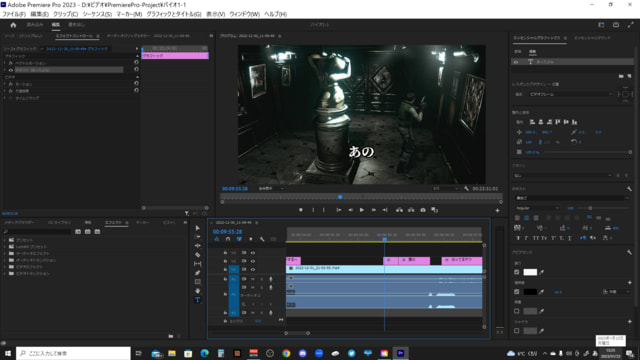This screenshot has width=640, height=360.
Task: Add marker in timeline header
Action: 251,239
